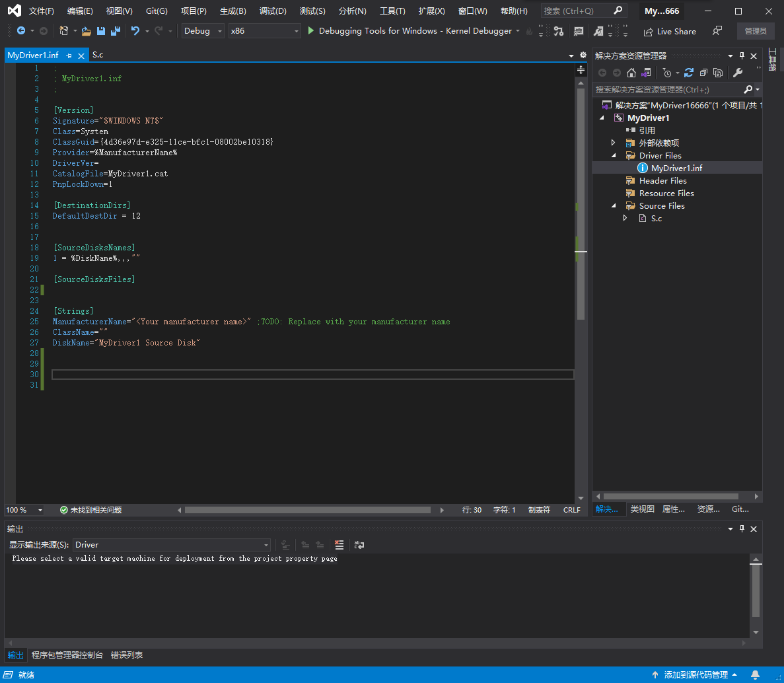Click the Save All icon
Viewport: 784px width, 683px height.
(116, 31)
